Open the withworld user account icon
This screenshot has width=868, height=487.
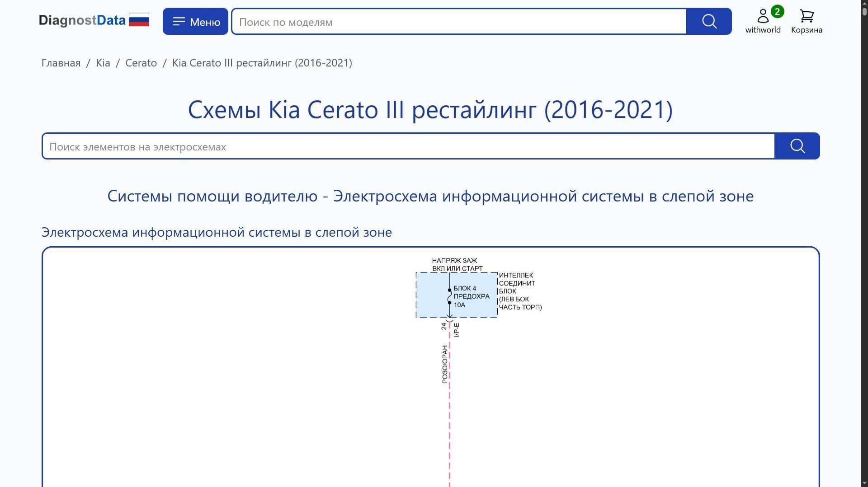763,21
